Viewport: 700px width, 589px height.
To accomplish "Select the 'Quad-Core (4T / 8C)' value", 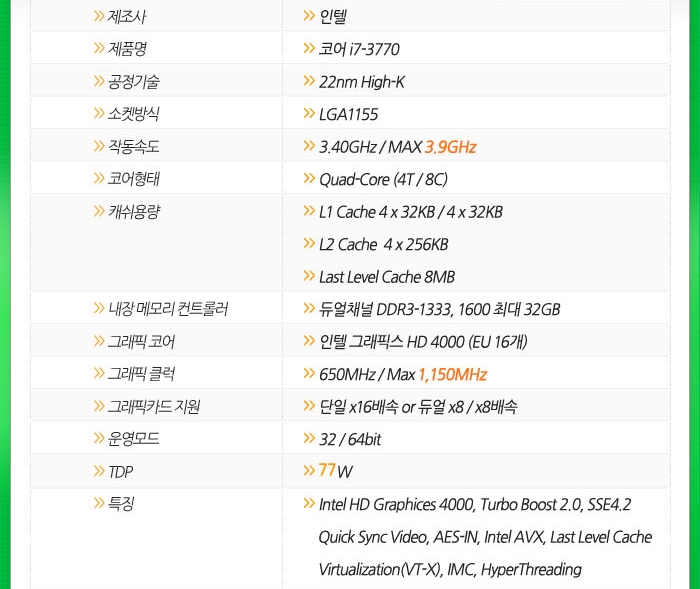I will coord(383,180).
